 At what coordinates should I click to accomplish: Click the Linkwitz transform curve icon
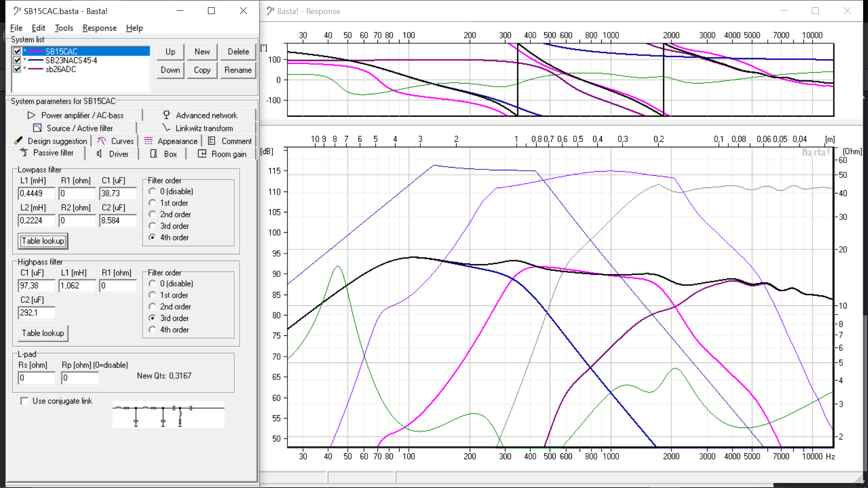click(166, 128)
